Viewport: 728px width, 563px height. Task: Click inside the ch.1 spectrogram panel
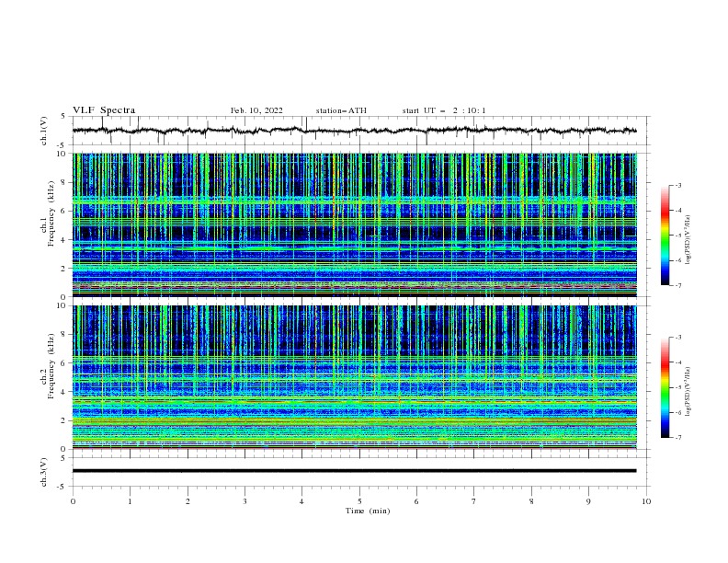point(354,224)
